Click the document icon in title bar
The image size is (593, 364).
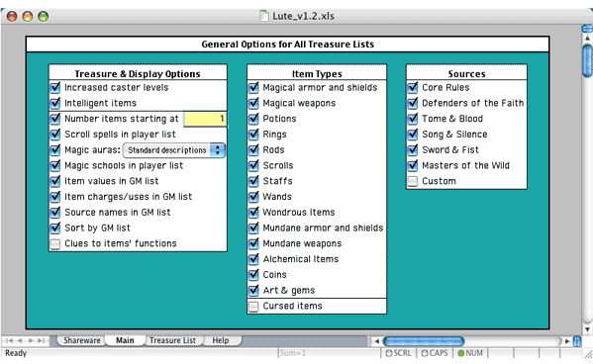[264, 16]
